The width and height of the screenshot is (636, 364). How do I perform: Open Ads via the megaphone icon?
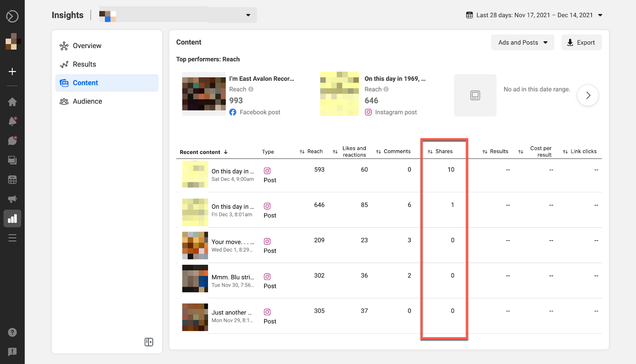(12, 199)
